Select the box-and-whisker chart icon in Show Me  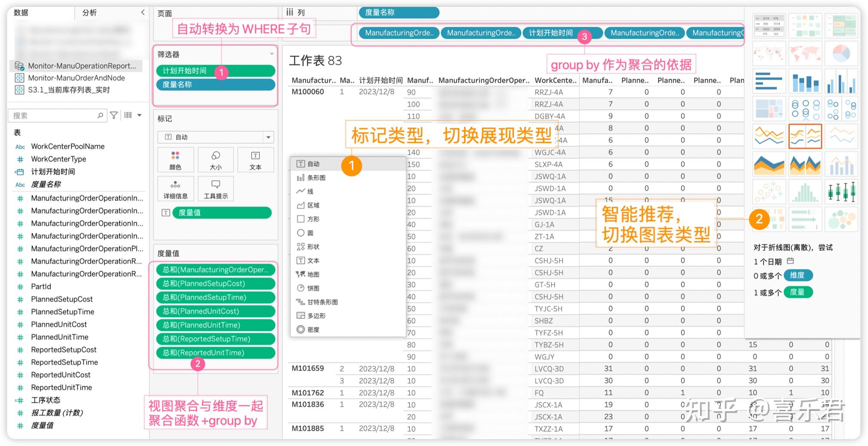841,192
